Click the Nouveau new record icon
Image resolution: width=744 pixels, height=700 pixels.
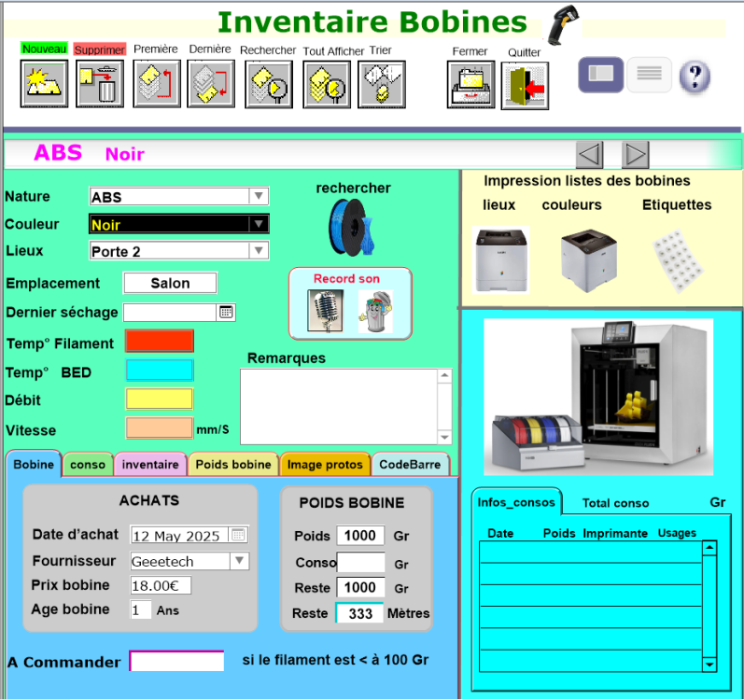44,84
